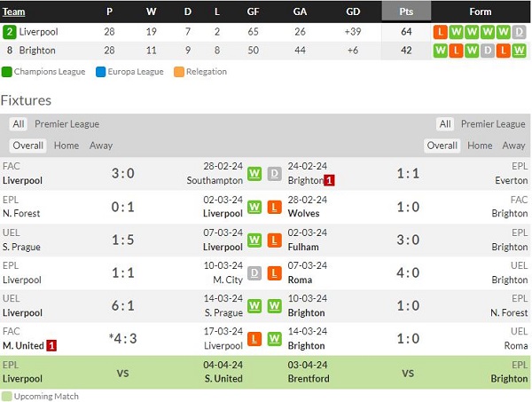This screenshot has width=532, height=402.
Task: Select right-side All fixtures tab
Action: (445, 124)
